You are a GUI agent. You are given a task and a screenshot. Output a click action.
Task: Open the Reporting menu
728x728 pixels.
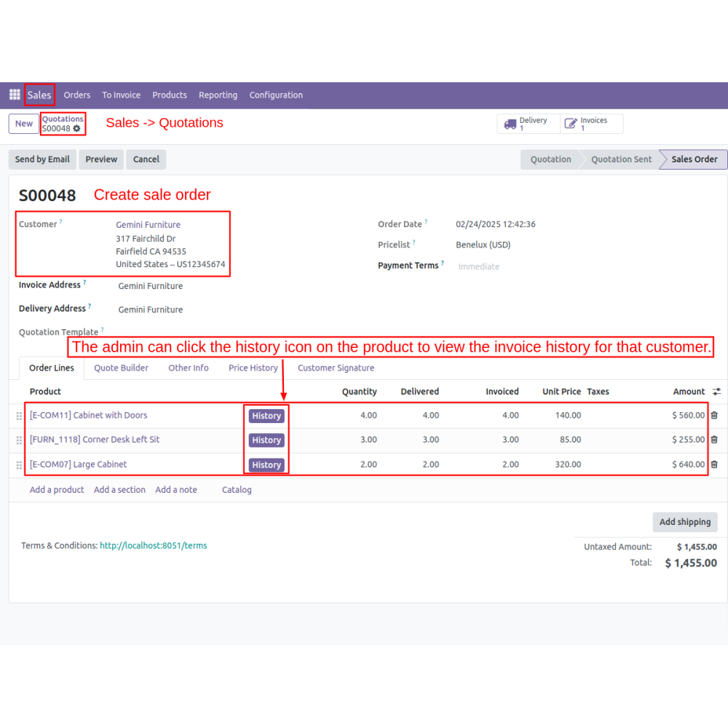[218, 95]
